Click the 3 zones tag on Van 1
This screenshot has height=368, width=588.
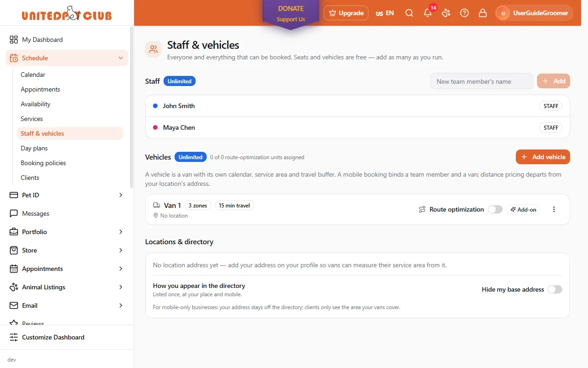pos(198,206)
